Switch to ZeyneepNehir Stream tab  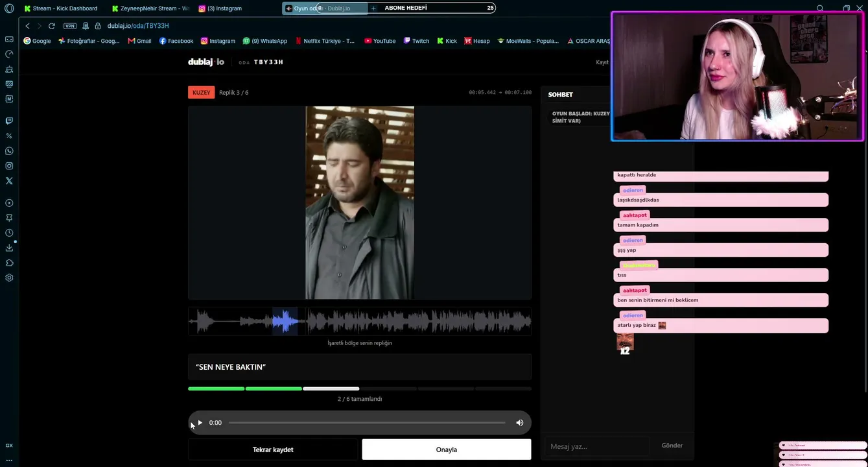point(150,8)
